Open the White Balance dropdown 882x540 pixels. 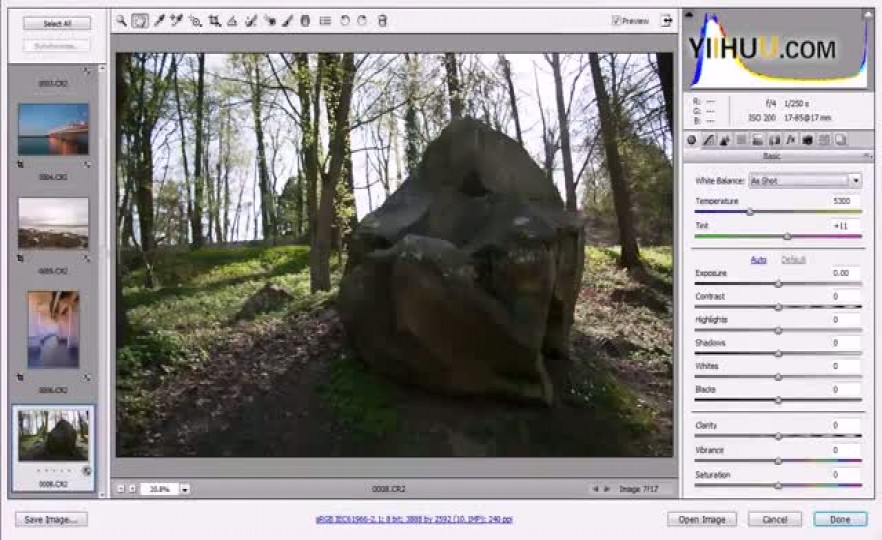(x=805, y=181)
